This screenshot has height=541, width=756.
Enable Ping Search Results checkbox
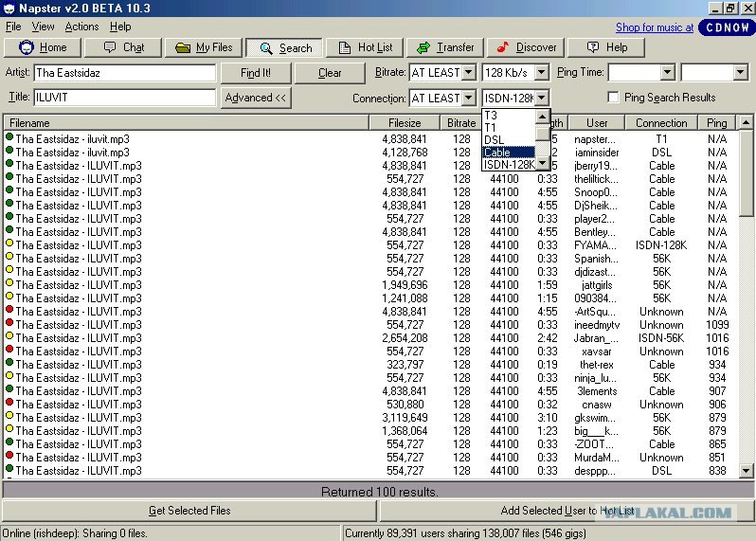[613, 98]
